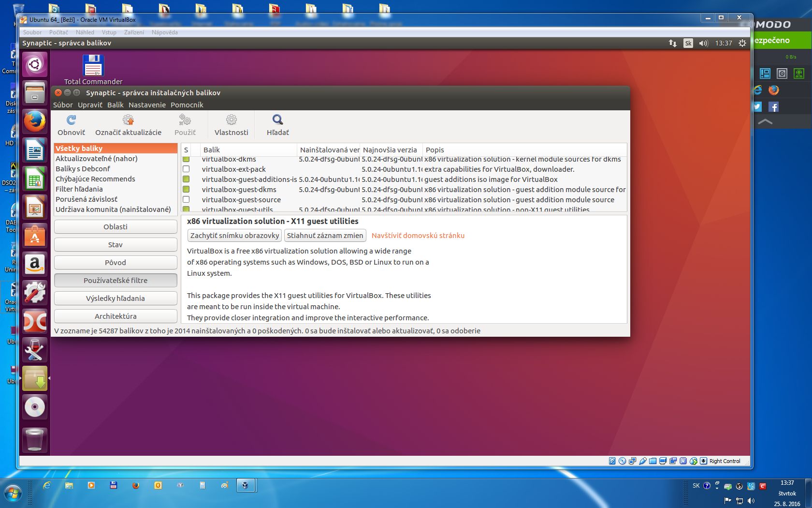Click the Obnoviť reload toolbar icon
Screen dimensions: 812x508
[71, 120]
